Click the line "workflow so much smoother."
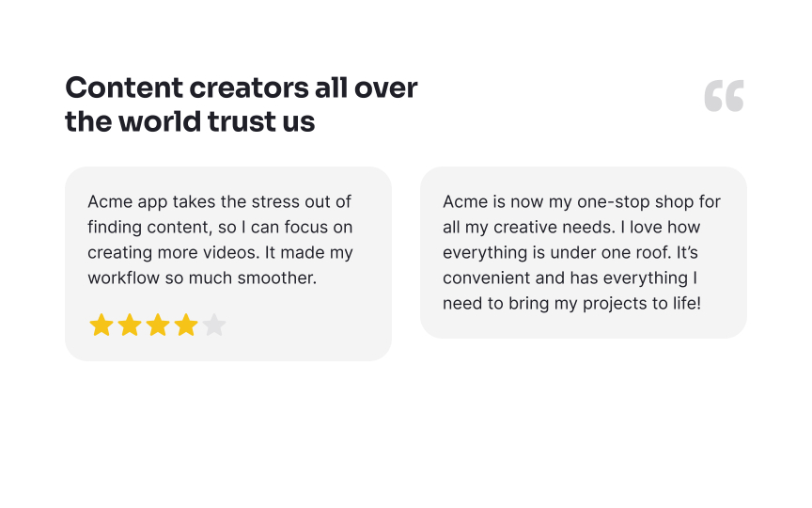Image resolution: width=812 pixels, height=508 pixels. [x=202, y=278]
